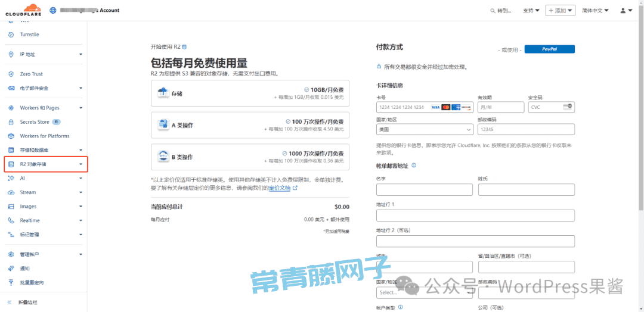The width and height of the screenshot is (644, 312).
Task: Click the Cloudflare logo
Action: pyautogui.click(x=24, y=10)
